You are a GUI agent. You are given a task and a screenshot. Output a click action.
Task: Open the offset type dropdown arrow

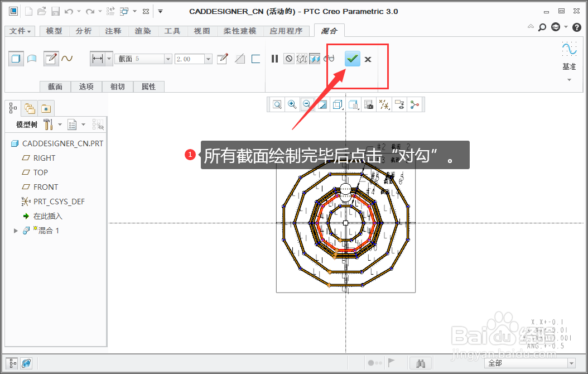pyautogui.click(x=109, y=59)
